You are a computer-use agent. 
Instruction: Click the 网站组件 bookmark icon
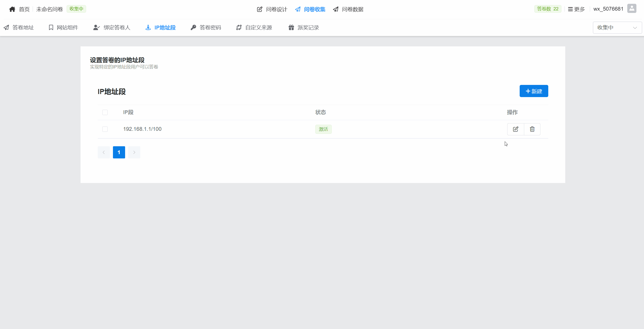[x=51, y=27]
